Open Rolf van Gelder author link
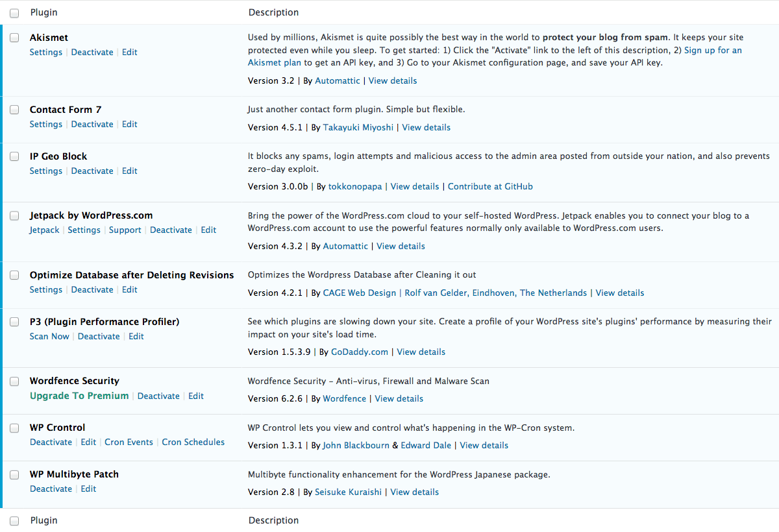This screenshot has width=779, height=532. [496, 293]
